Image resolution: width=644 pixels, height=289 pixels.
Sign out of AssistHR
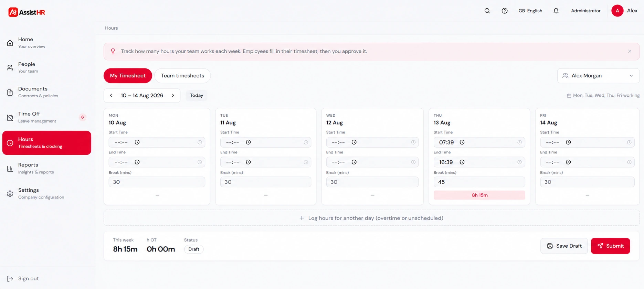23,279
